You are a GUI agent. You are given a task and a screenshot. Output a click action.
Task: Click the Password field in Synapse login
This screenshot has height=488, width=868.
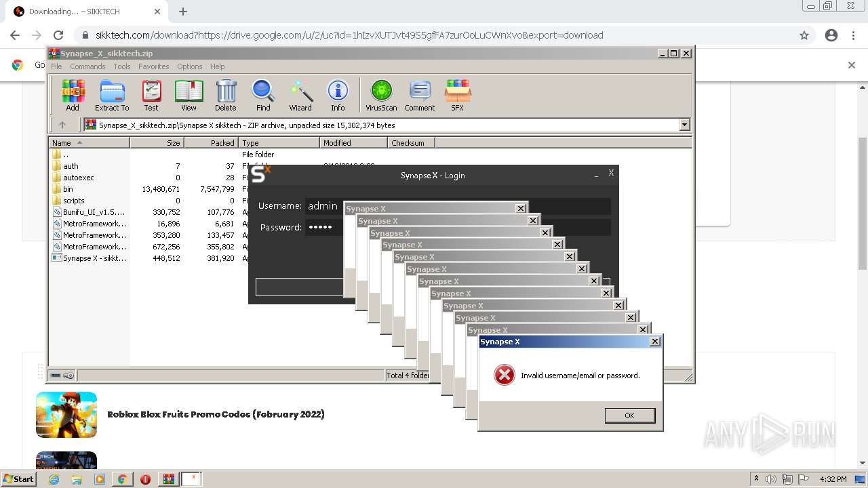[458, 227]
